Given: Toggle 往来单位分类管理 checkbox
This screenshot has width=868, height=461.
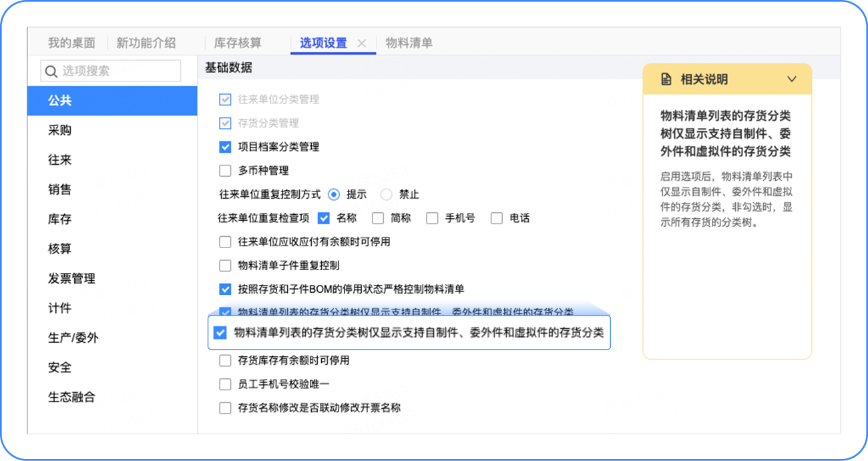Looking at the screenshot, I should (225, 99).
